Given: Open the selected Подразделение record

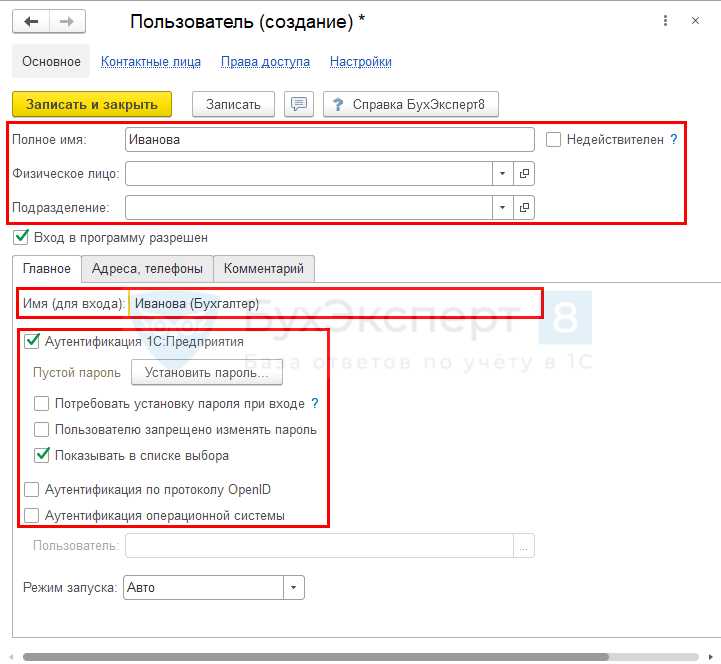Looking at the screenshot, I should click(524, 207).
